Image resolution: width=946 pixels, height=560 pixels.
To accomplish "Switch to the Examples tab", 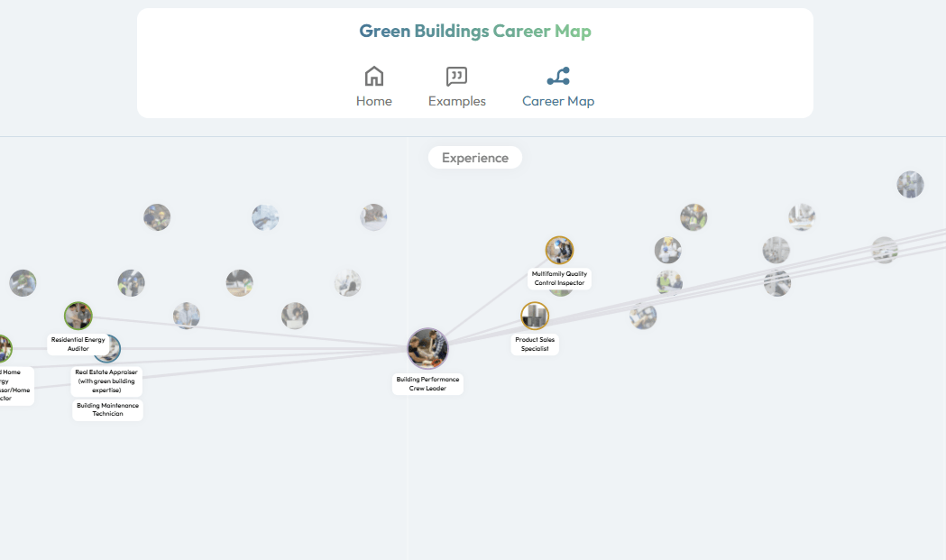I will point(457,87).
